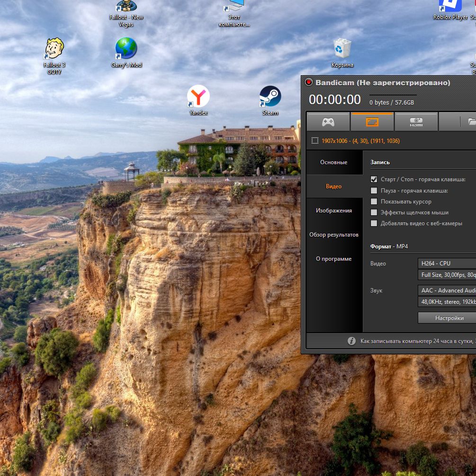Click the AAC - Advanced Audio codec field
Screen dimensions: 476x476
coord(447,291)
